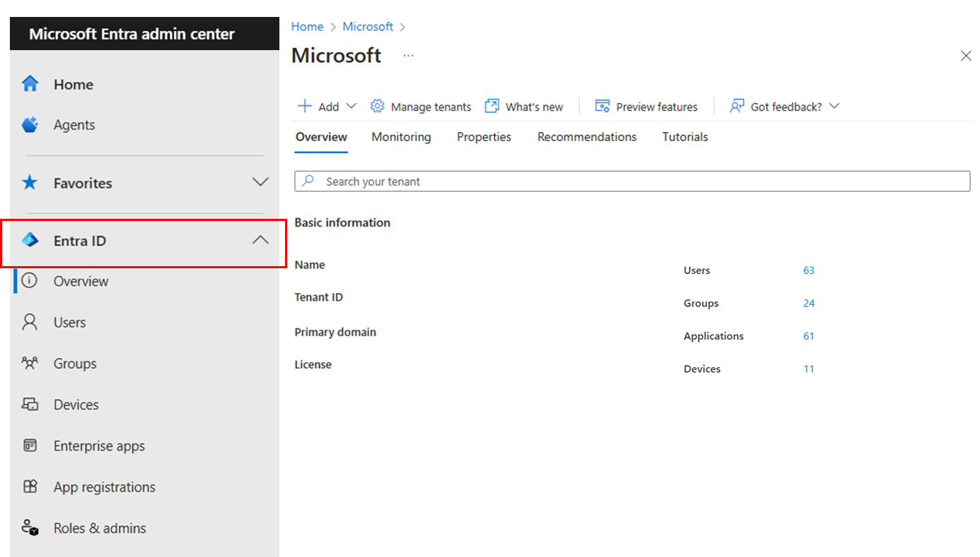Viewport: 980px width, 557px height.
Task: Open the Groups section icon
Action: point(30,363)
